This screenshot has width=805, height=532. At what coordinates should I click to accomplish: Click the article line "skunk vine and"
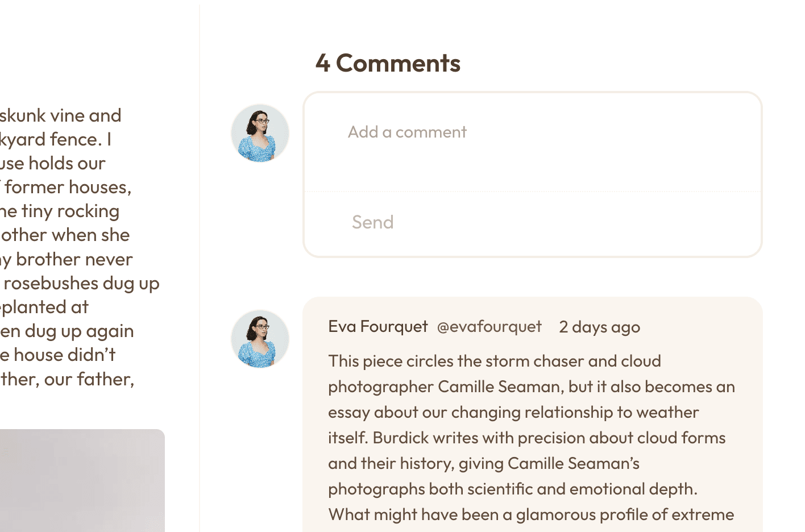click(x=60, y=115)
